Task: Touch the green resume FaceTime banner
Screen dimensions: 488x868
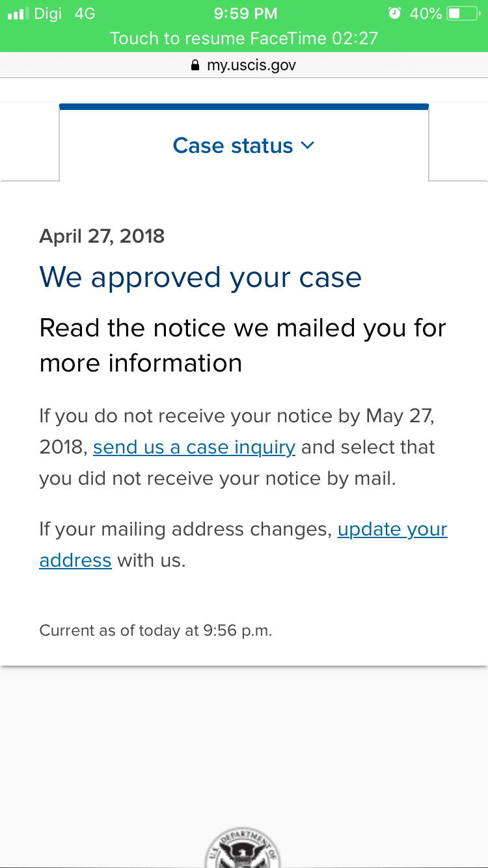Action: [244, 38]
